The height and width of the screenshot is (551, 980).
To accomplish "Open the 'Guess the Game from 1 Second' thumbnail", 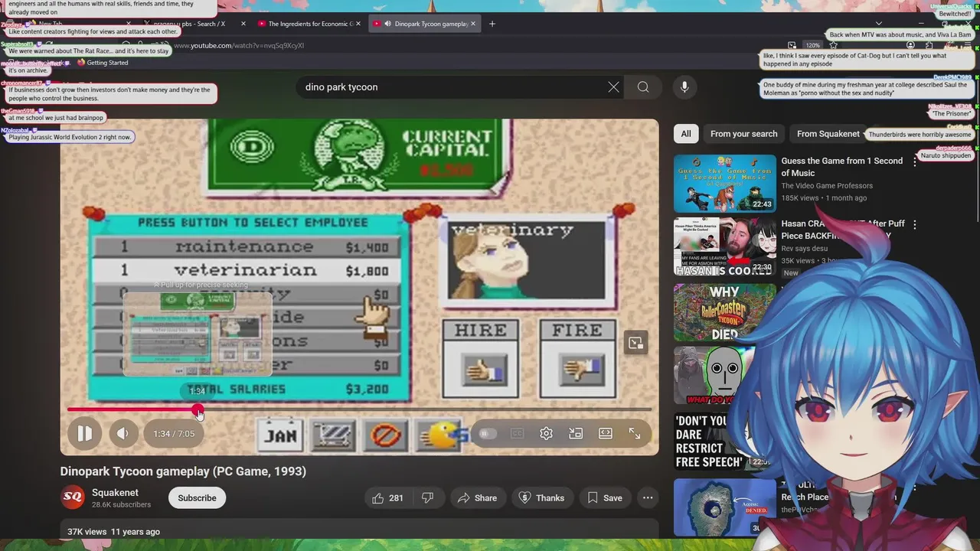I will [724, 184].
